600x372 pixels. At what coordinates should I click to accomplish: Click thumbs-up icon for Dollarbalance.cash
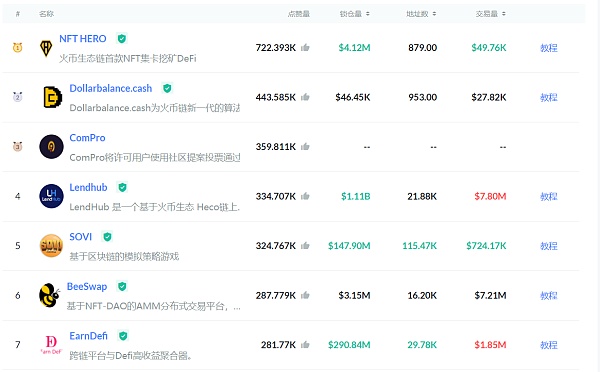[305, 97]
